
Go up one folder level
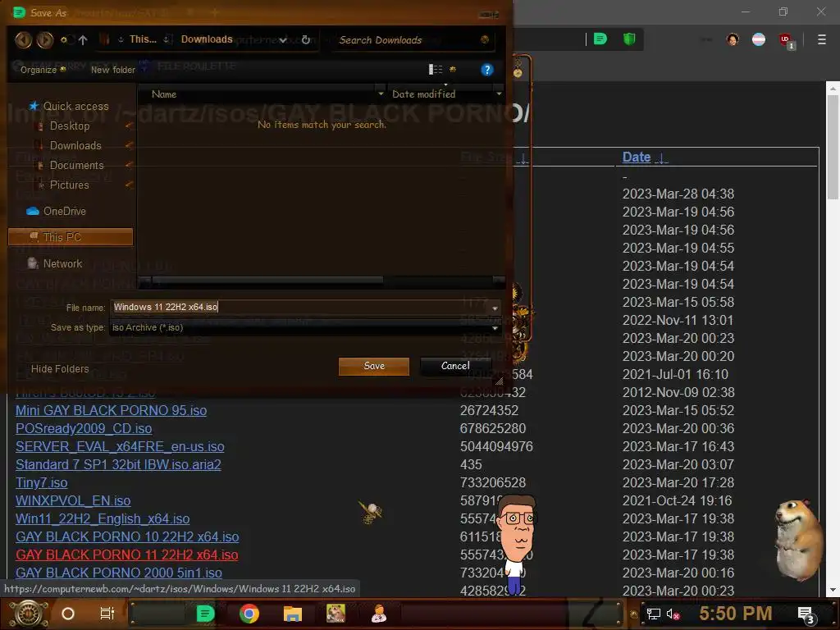[x=83, y=39]
